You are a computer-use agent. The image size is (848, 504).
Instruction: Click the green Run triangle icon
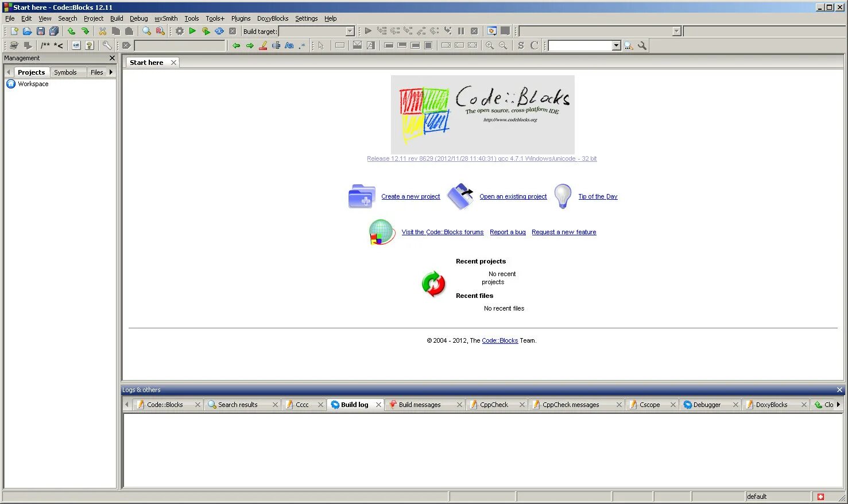point(192,31)
